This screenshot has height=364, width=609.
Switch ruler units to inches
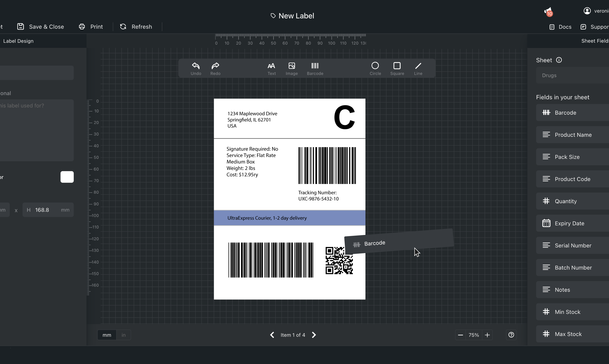[124, 335]
